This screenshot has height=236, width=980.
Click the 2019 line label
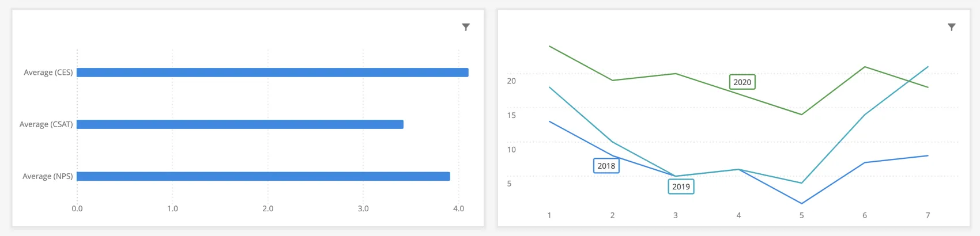681,186
